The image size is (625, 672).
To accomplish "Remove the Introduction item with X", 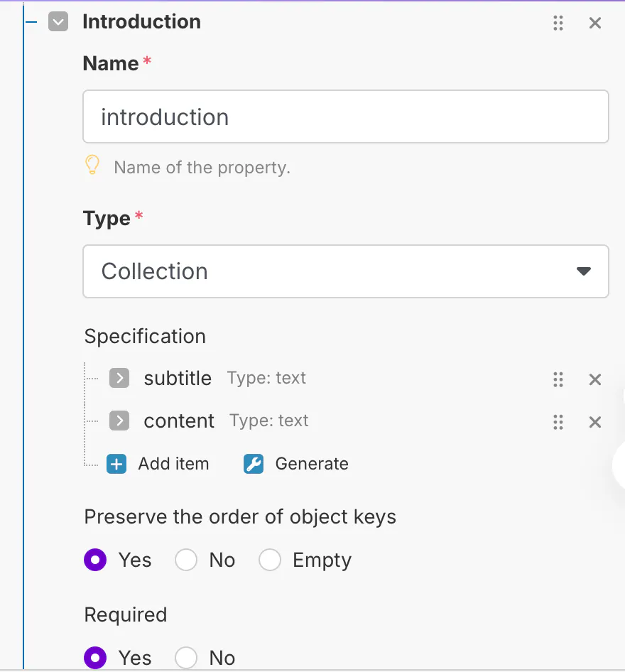I will 595,23.
